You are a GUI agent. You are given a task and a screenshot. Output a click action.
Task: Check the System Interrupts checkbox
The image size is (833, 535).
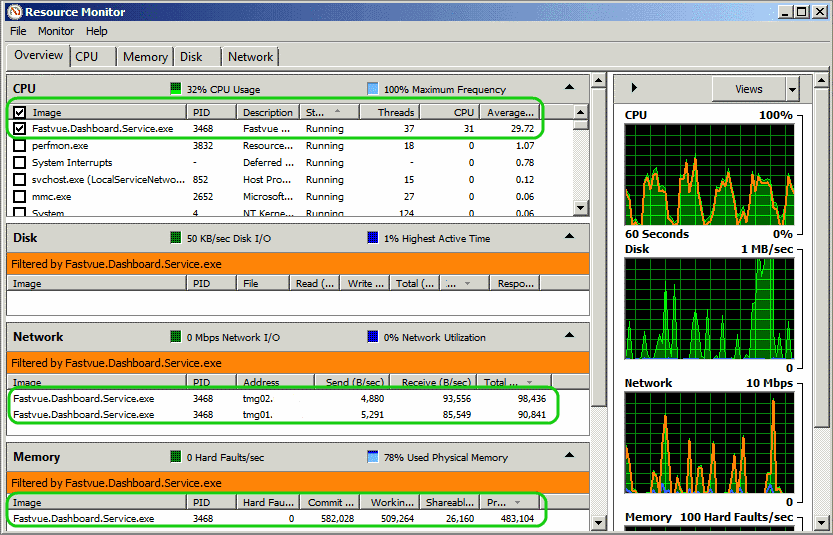(x=20, y=163)
